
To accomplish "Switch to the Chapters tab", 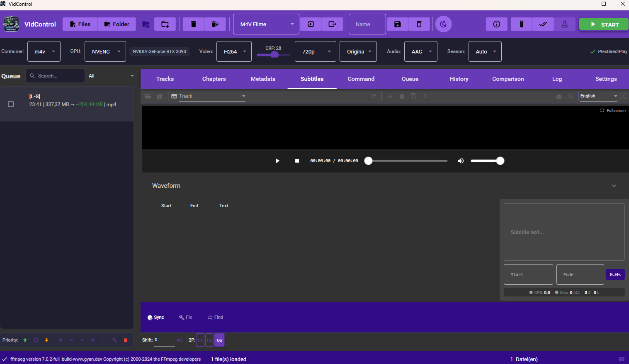I will coord(214,79).
